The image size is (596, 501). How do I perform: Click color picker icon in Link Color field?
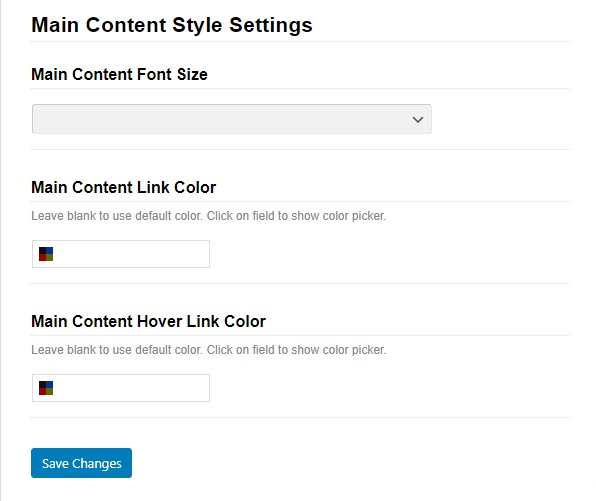46,254
